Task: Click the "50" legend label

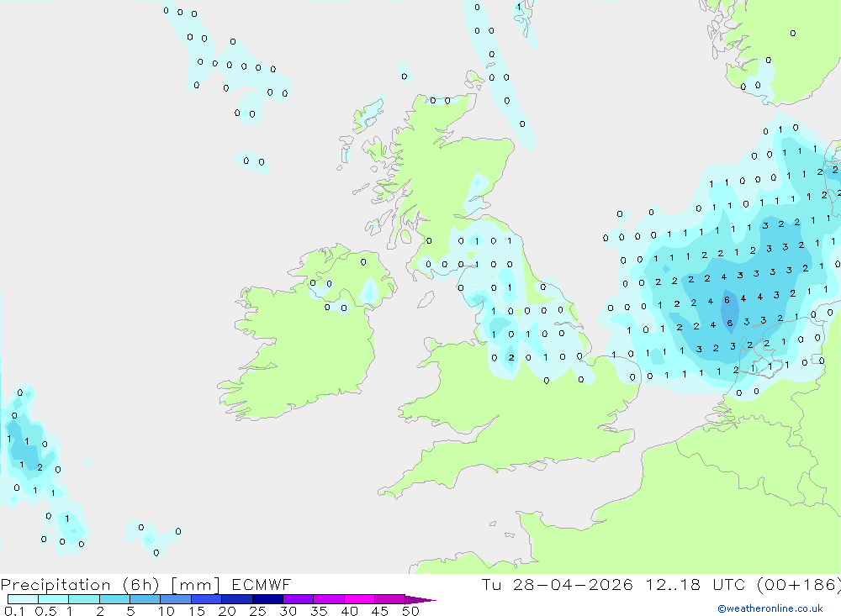Action: pyautogui.click(x=411, y=611)
